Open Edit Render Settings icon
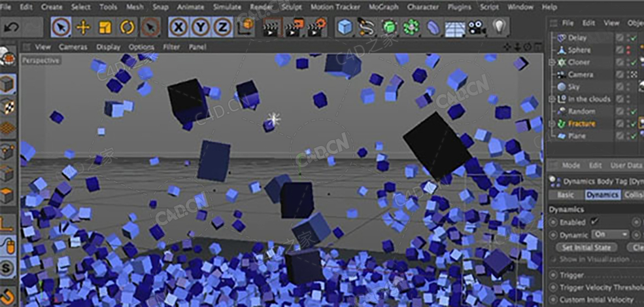The image size is (644, 307). coord(317,27)
